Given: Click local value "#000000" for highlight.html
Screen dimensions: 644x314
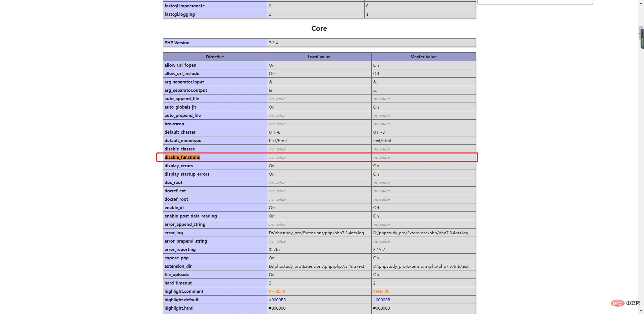Looking at the screenshot, I should pos(277,308).
